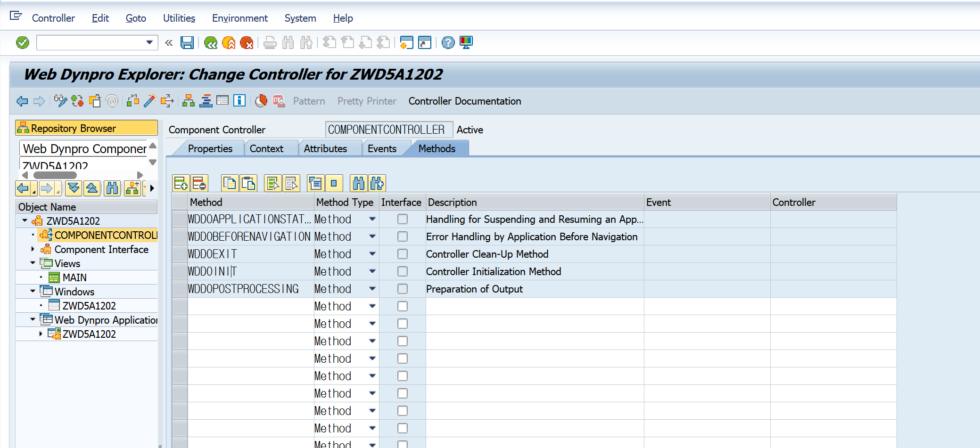Click the red Cancel round icon
Image resolution: width=980 pixels, height=448 pixels.
[x=246, y=43]
